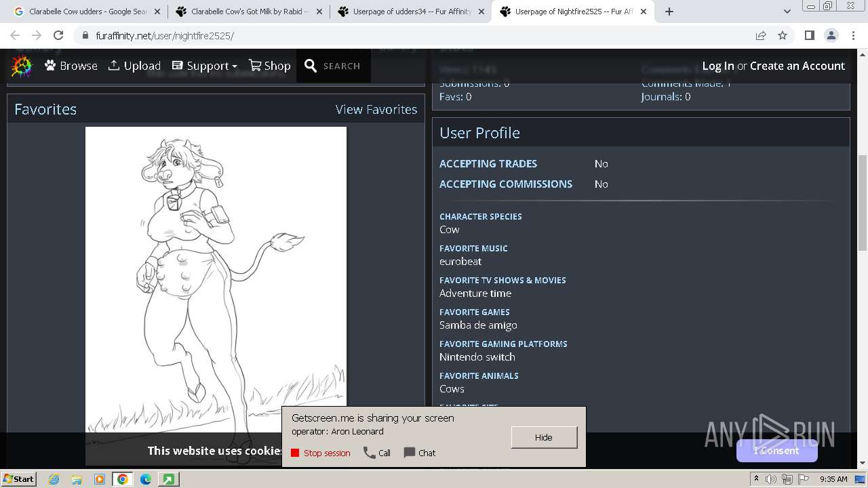Select 'Journals: 0' stat text
The width and height of the screenshot is (868, 488).
click(666, 97)
